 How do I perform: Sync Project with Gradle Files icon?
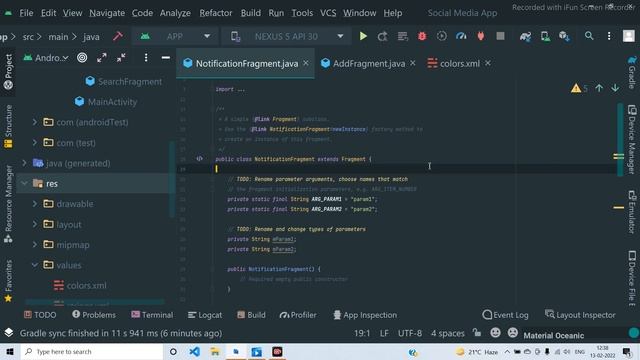(525, 36)
